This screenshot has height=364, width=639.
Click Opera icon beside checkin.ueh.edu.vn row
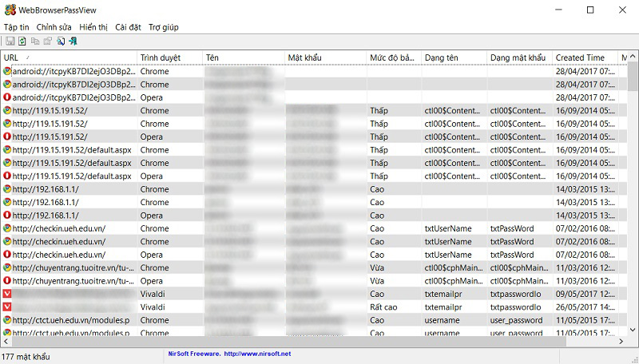coord(7,255)
